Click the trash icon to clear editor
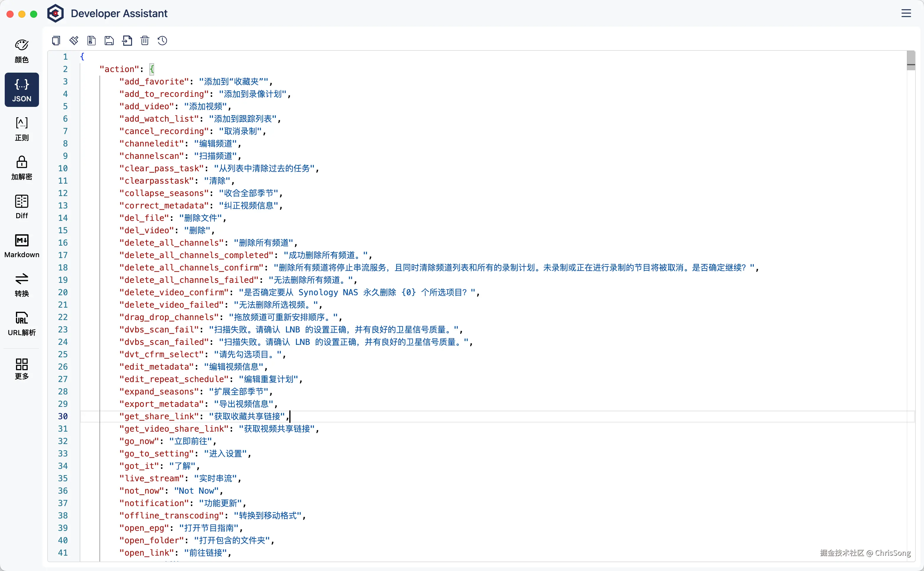Image resolution: width=924 pixels, height=571 pixels. [145, 40]
